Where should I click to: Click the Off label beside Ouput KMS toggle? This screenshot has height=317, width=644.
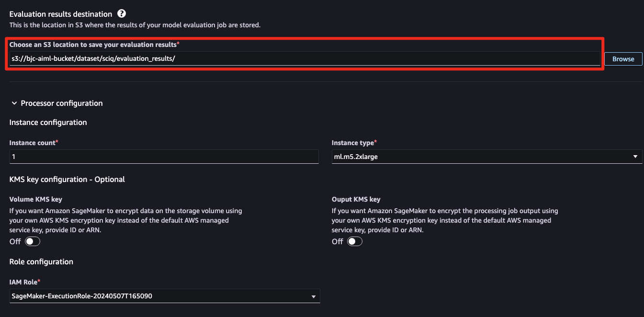(338, 242)
